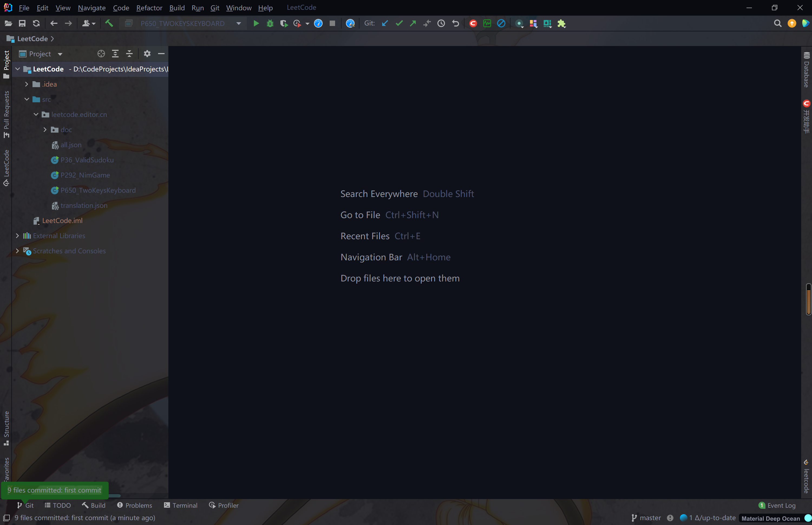Click the green waveform monitor icon
The image size is (812, 525).
coord(487,23)
